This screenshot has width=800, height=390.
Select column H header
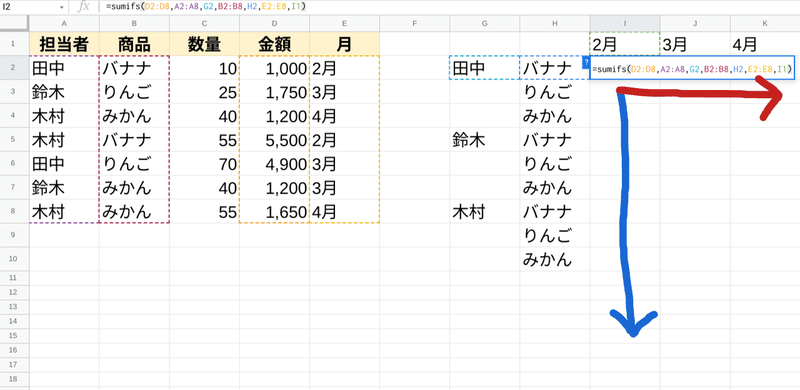(555, 23)
